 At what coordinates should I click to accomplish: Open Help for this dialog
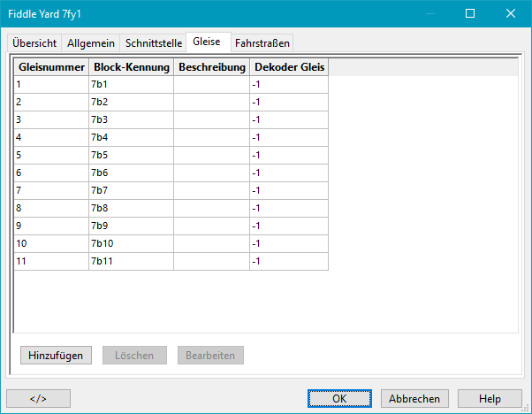point(490,398)
